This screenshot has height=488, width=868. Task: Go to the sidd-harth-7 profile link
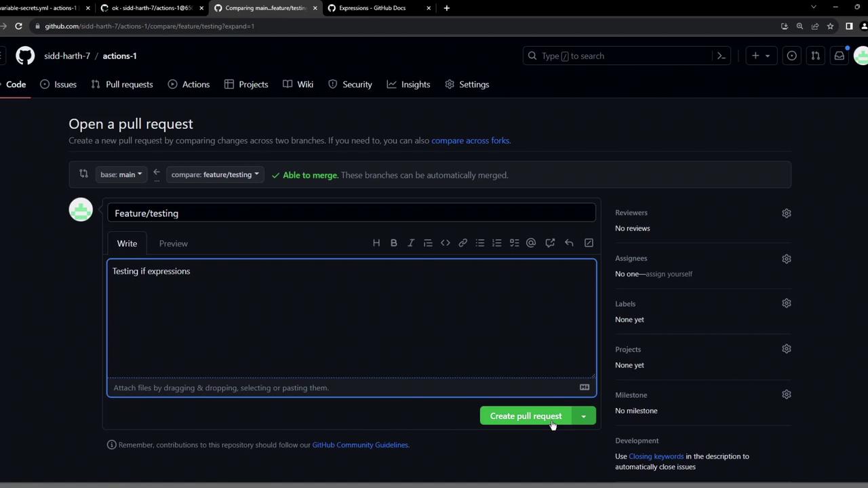pos(67,56)
